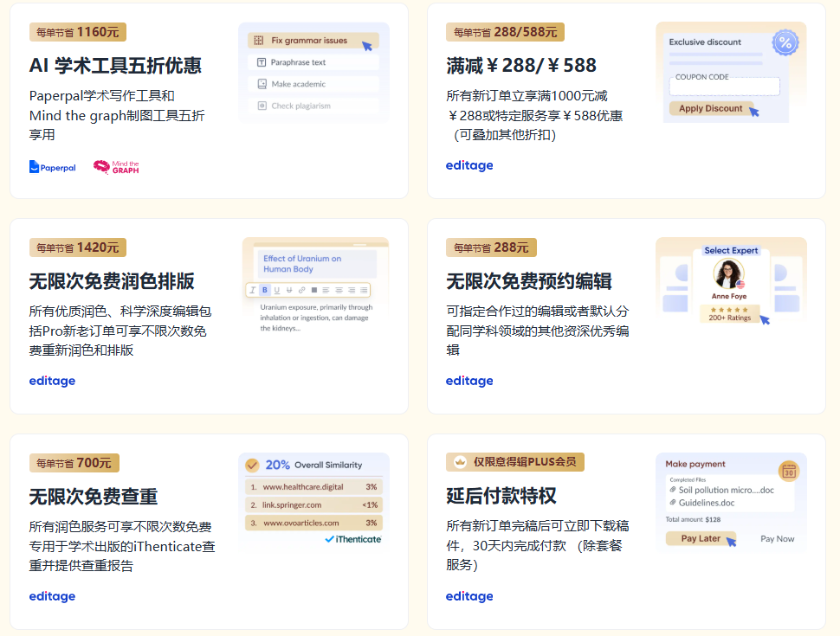Image resolution: width=840 pixels, height=636 pixels.
Task: Toggle Italic formatting in the editor preview
Action: (x=252, y=290)
